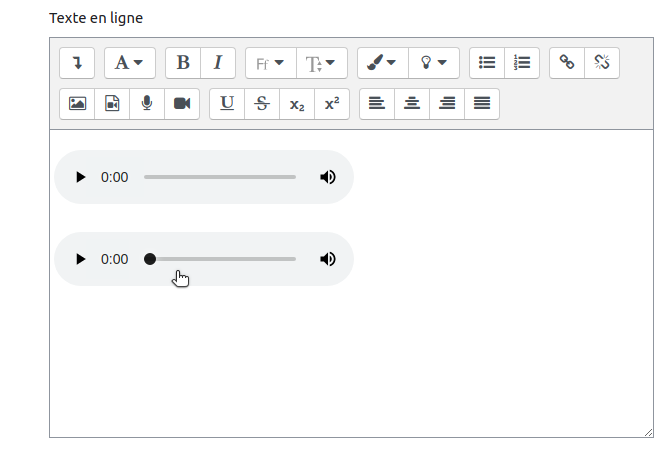Apply center alignment to text
666x451 pixels.
pos(412,103)
